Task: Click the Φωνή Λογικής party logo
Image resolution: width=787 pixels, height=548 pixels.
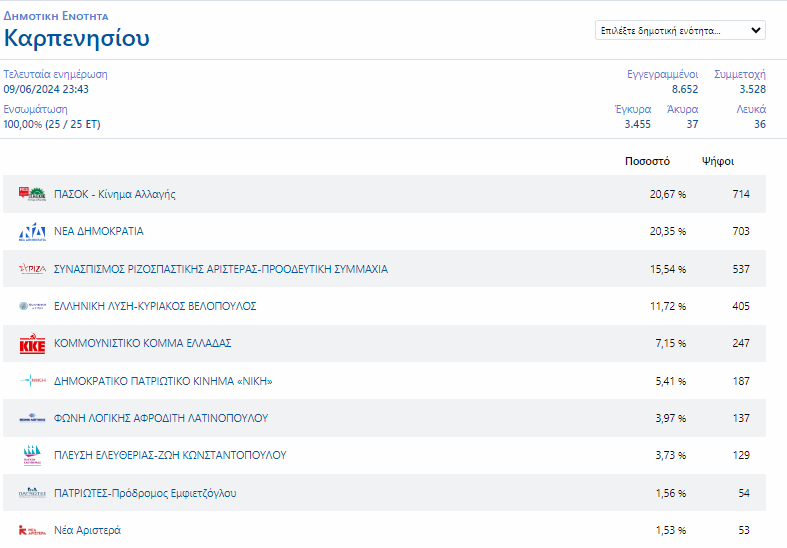Action: (x=32, y=418)
